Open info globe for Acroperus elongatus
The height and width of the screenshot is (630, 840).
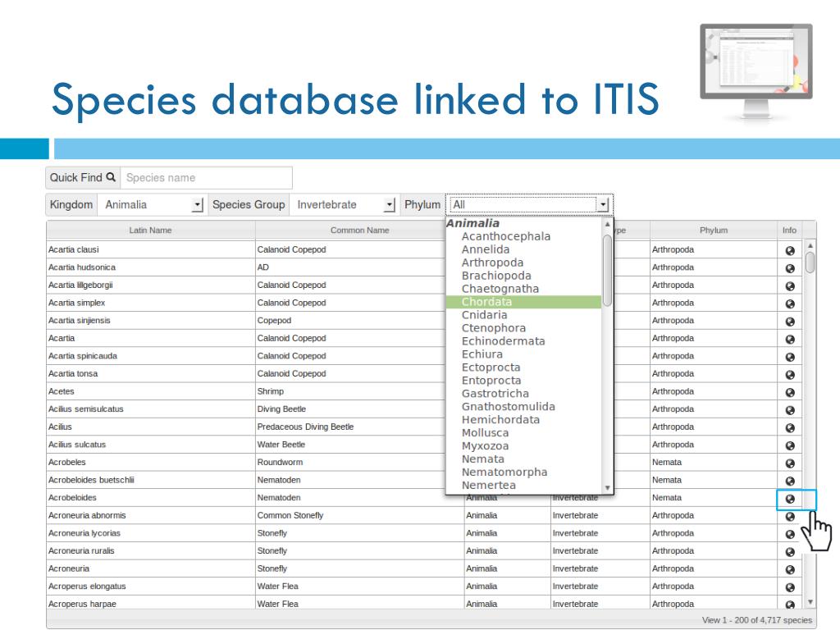click(790, 587)
